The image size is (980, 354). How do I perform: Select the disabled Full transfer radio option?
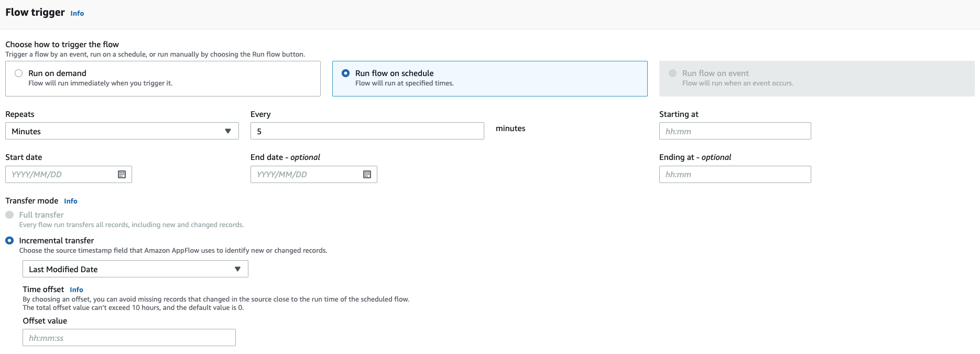click(x=9, y=215)
